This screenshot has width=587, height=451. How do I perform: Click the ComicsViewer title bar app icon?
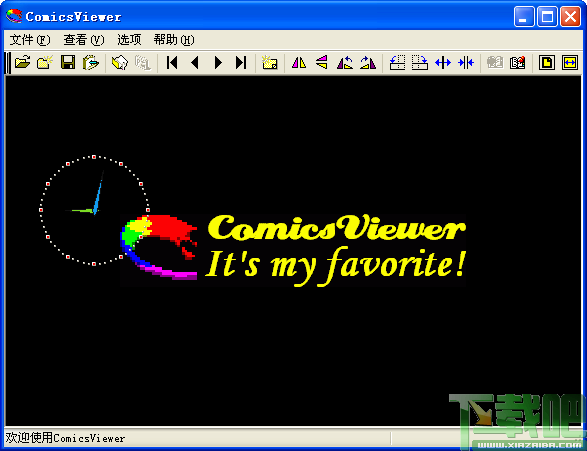tap(14, 16)
